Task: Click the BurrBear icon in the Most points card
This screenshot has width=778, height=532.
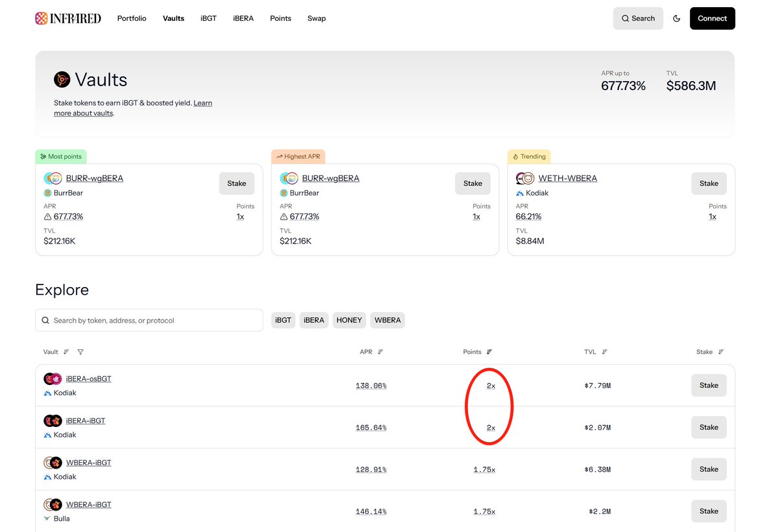Action: 47,193
